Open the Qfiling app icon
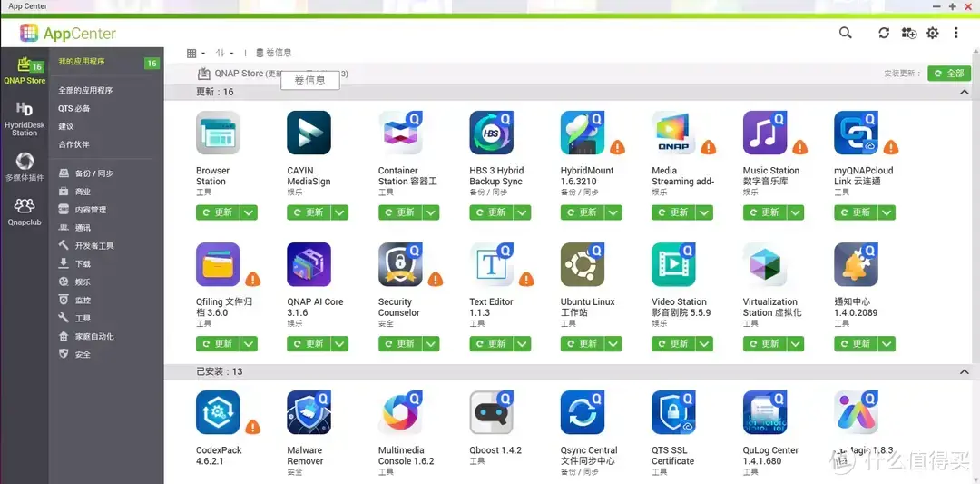Viewport: 980px width, 484px height. pos(218,264)
